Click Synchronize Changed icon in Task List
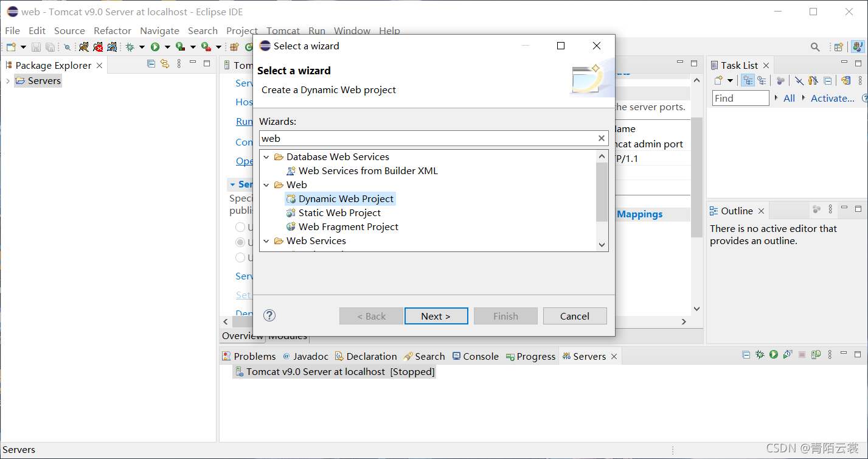The image size is (868, 459). 845,80
